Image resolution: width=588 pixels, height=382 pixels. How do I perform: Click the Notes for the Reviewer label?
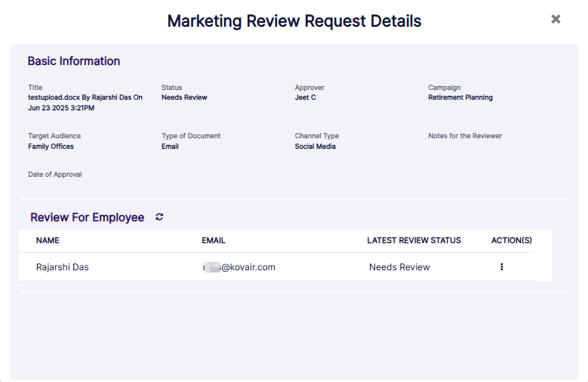(465, 136)
